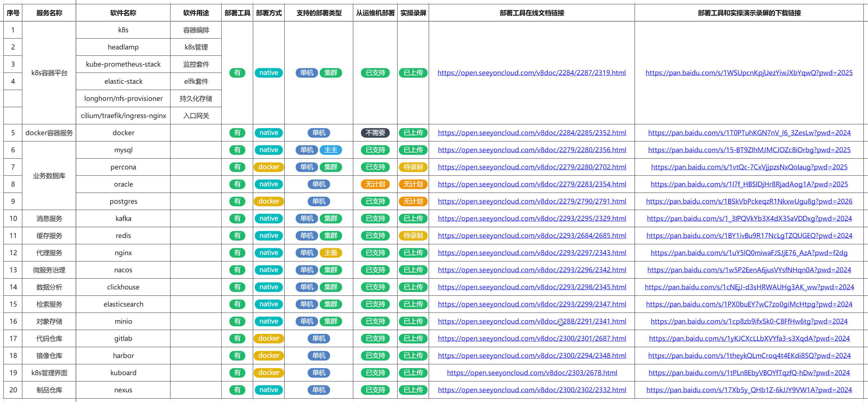Open the minio doc link ending 2341.html
Image resolution: width=868 pixels, height=402 pixels.
[x=532, y=321]
